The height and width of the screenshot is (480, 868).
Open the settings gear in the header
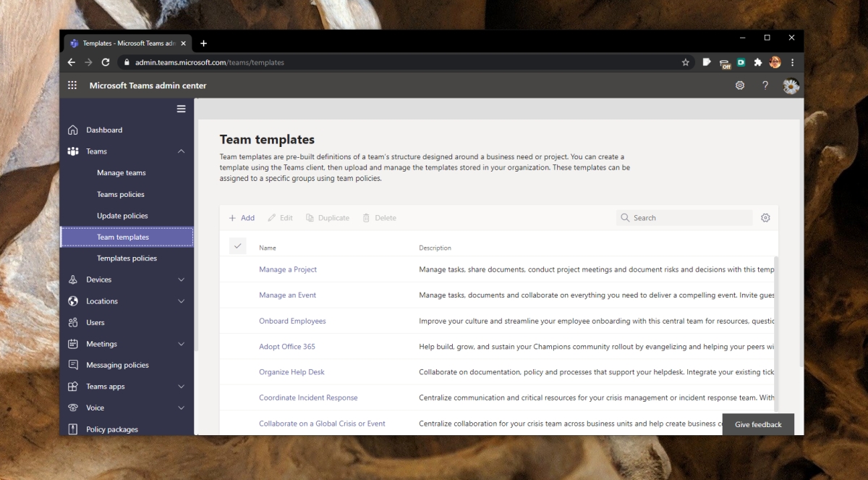pos(740,85)
